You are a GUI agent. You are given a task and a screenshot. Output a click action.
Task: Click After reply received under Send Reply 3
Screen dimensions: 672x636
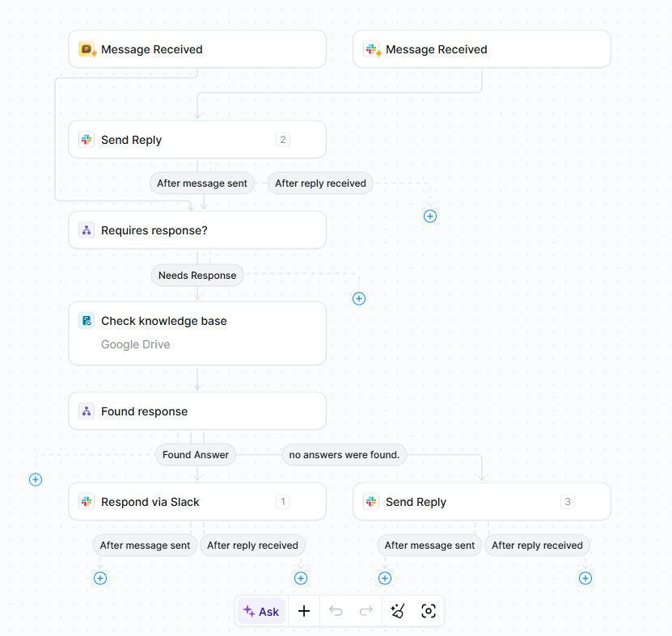pyautogui.click(x=537, y=545)
